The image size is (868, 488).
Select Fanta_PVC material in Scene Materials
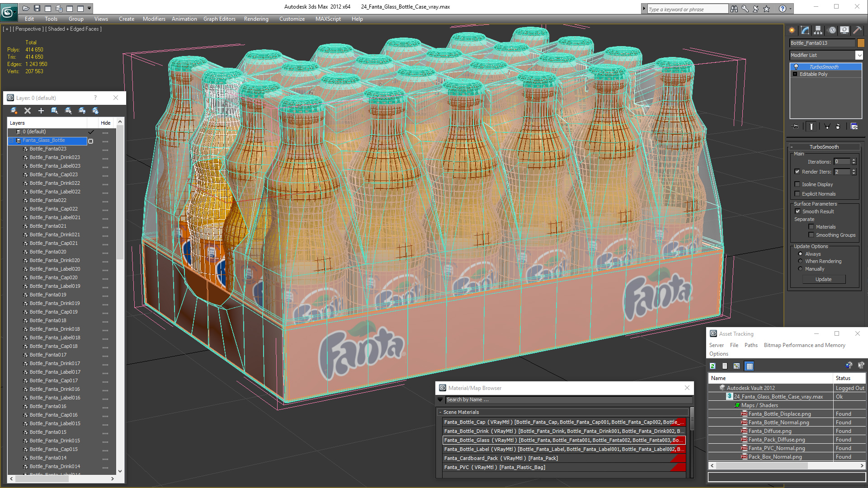point(564,467)
